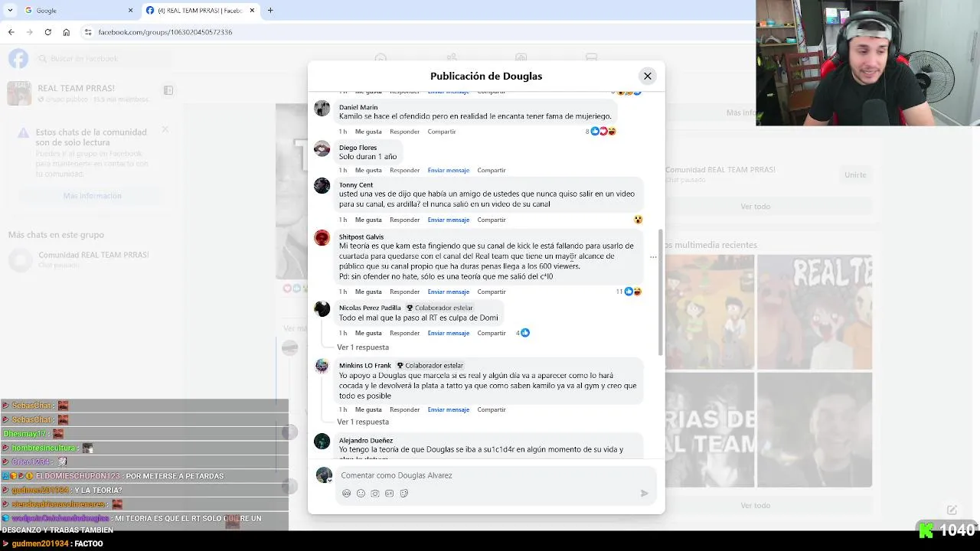Open the tab search dropdown
This screenshot has width=980, height=551.
[10, 11]
